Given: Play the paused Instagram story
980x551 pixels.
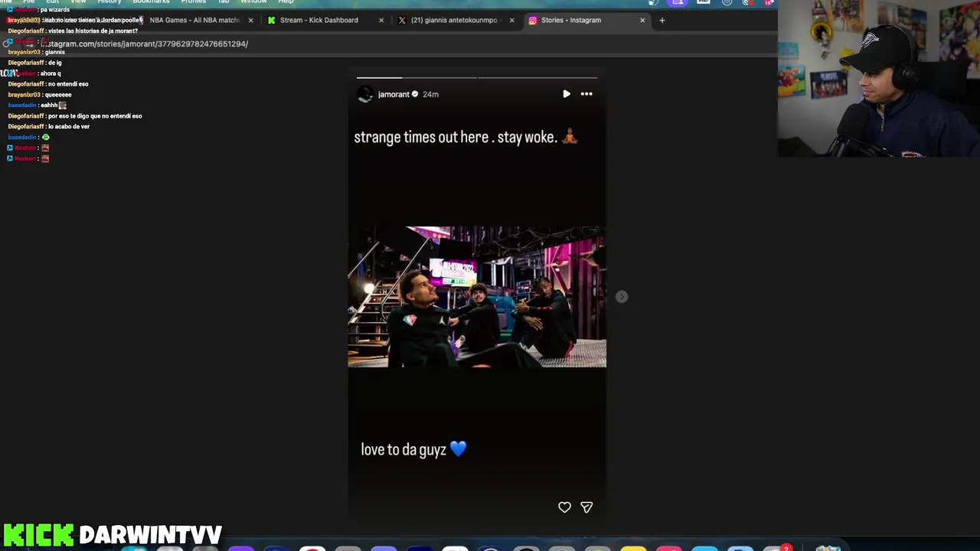Looking at the screenshot, I should [x=567, y=94].
